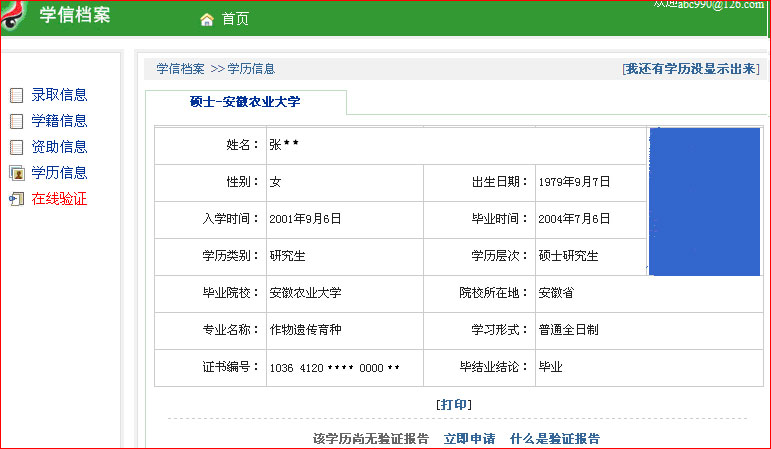Click the 毕结业结论 value 毕业
This screenshot has height=449, width=771.
tap(550, 367)
